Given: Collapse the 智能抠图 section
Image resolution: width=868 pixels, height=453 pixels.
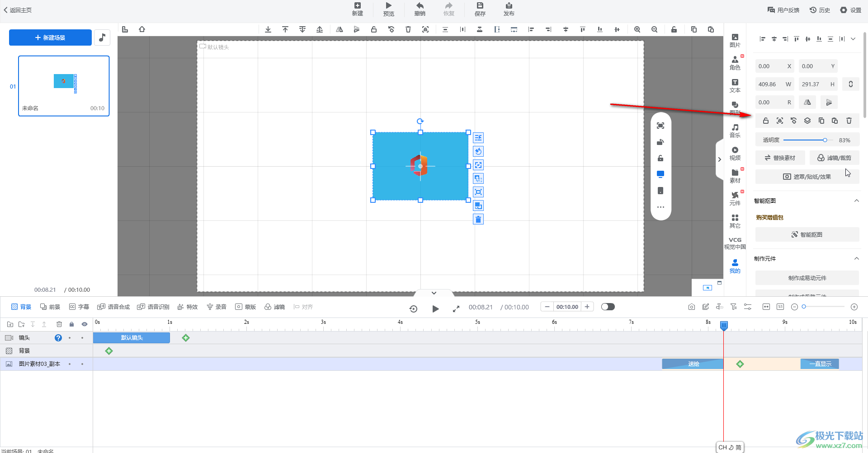Looking at the screenshot, I should coord(856,201).
